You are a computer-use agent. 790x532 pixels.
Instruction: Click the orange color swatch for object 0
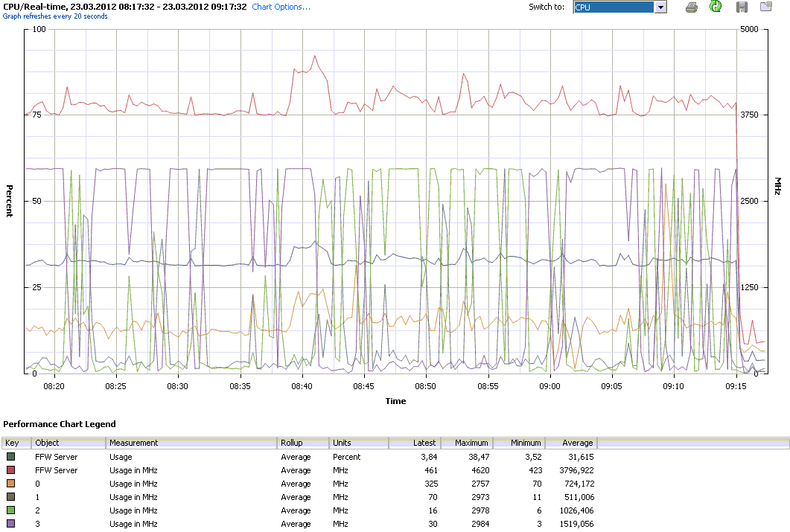tap(11, 484)
